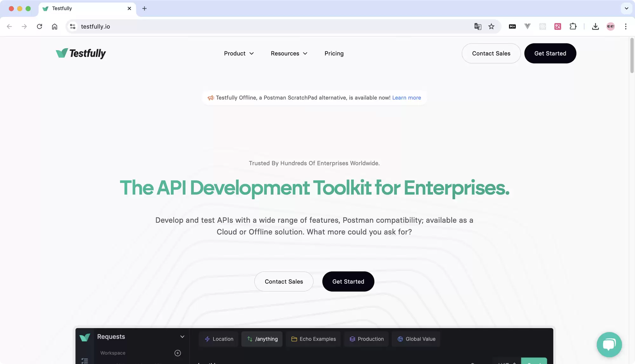635x364 pixels.
Task: Add a workspace with the plus icon
Action: point(177,353)
